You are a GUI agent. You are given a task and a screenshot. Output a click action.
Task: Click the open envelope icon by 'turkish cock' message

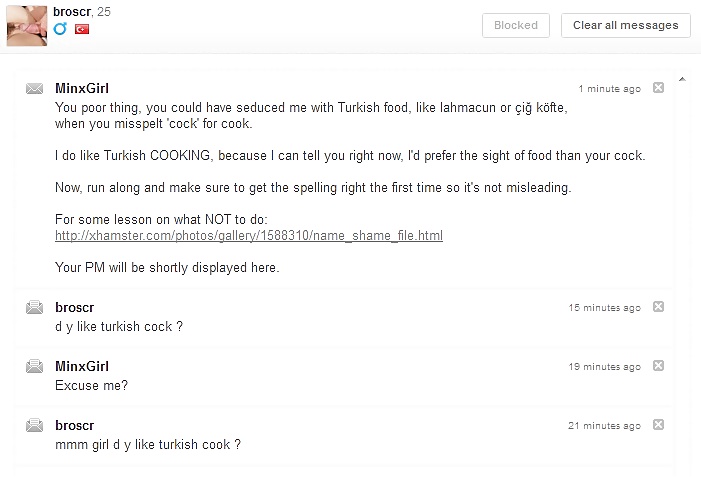[34, 307]
